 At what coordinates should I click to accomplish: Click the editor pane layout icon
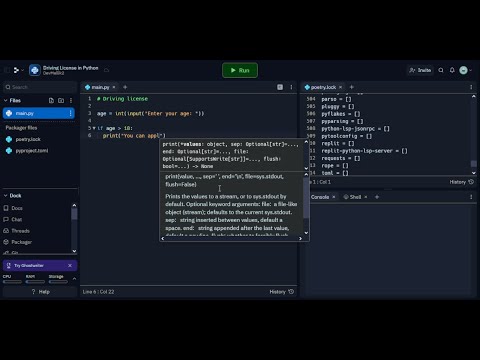[280, 87]
